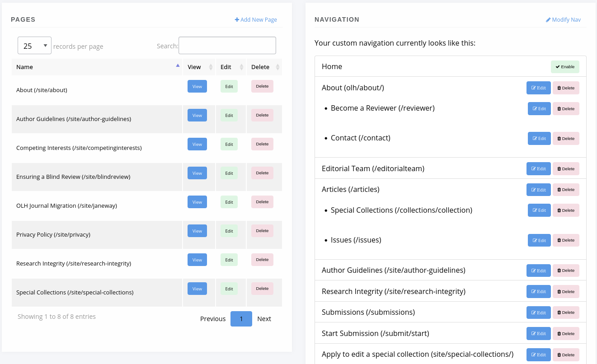Click the Next pagination link
Image resolution: width=597 pixels, height=364 pixels.
tap(264, 319)
